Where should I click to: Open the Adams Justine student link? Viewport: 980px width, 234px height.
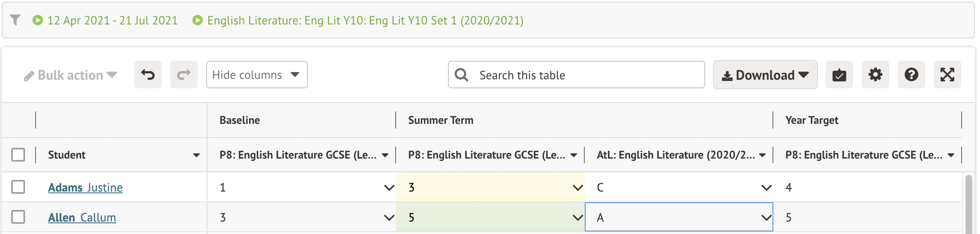point(85,188)
